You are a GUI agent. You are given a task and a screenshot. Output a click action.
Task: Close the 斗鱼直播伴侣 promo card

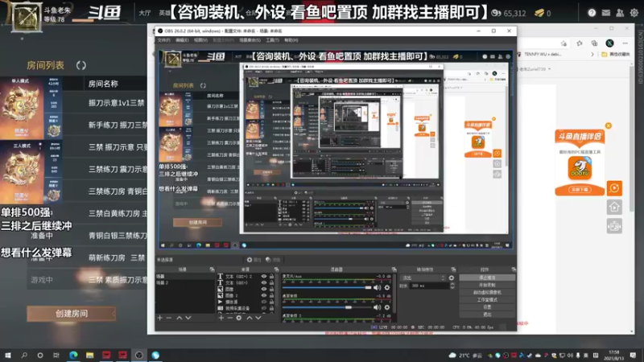609,125
